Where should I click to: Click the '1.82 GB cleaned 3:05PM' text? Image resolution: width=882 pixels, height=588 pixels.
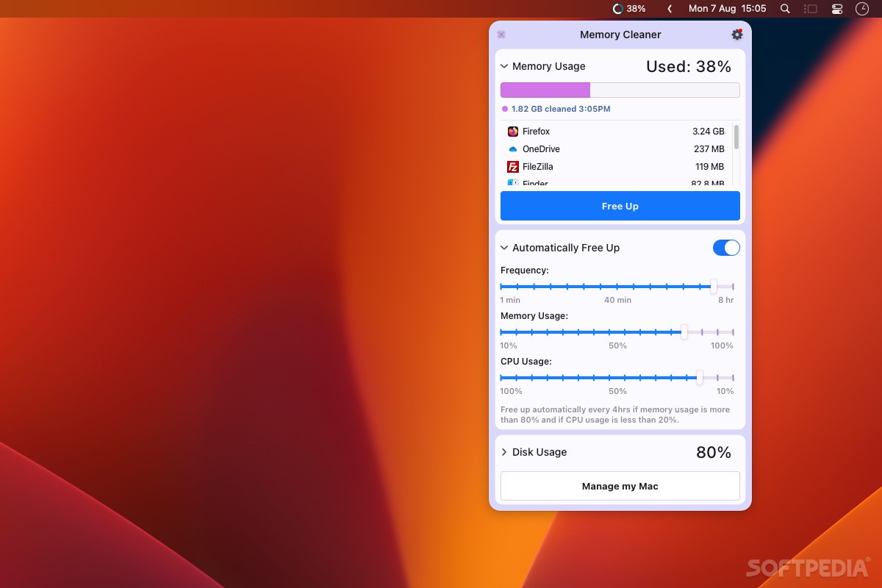pyautogui.click(x=561, y=109)
